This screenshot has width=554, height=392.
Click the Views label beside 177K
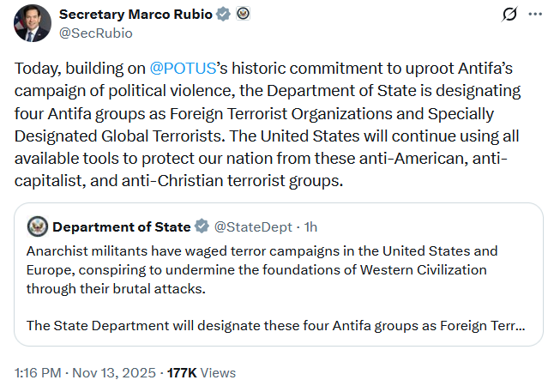point(218,373)
